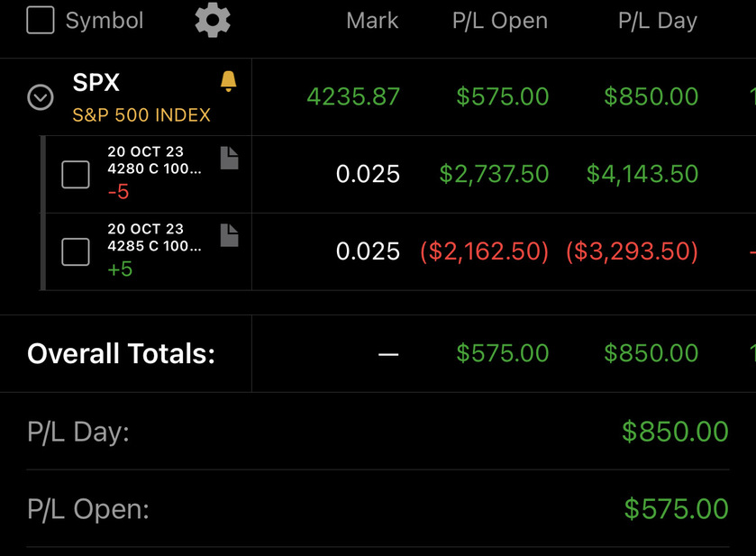This screenshot has height=556, width=756.
Task: Open the 20 OCT 23 4280 C position
Action: [x=398, y=175]
